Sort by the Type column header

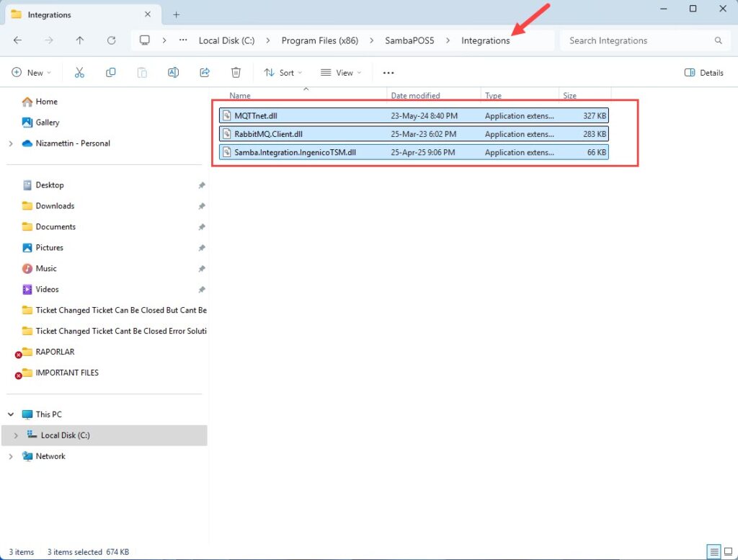[493, 96]
